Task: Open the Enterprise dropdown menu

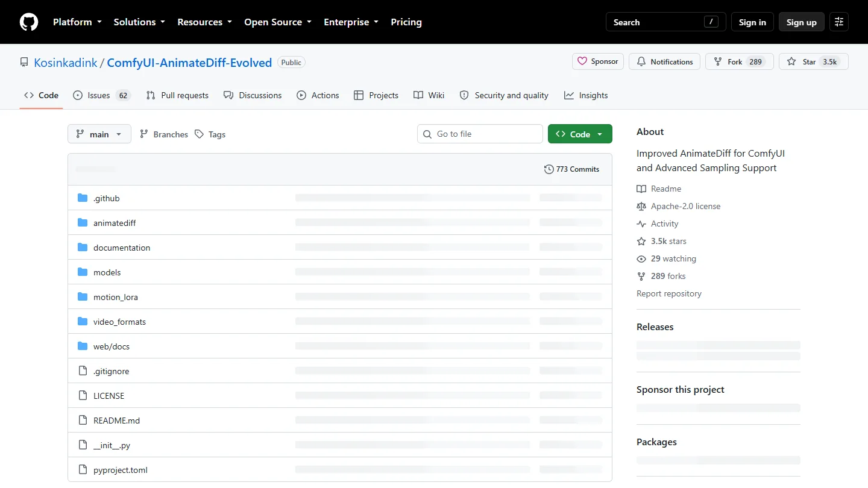Action: pos(351,22)
